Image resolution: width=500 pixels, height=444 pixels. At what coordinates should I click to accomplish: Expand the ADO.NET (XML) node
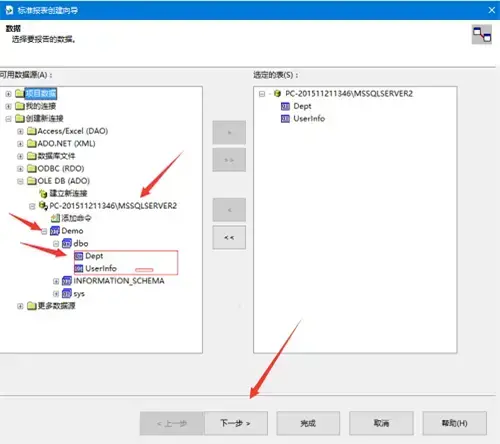point(20,144)
